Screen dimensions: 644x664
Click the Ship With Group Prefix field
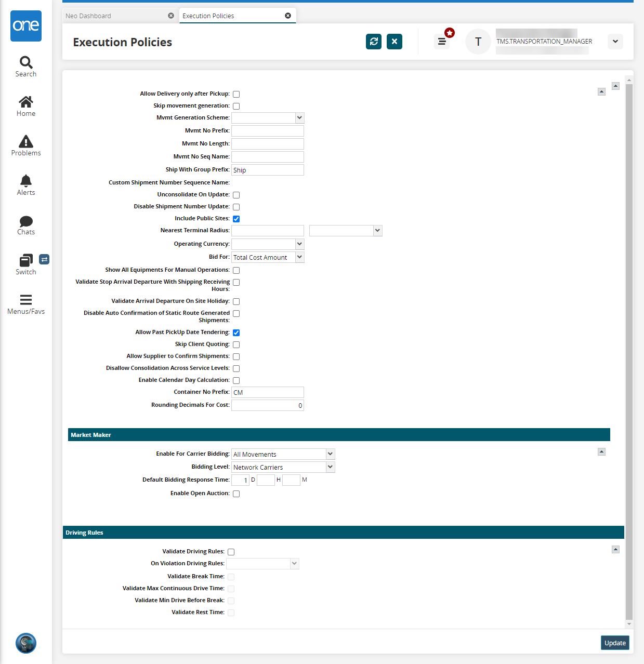268,170
